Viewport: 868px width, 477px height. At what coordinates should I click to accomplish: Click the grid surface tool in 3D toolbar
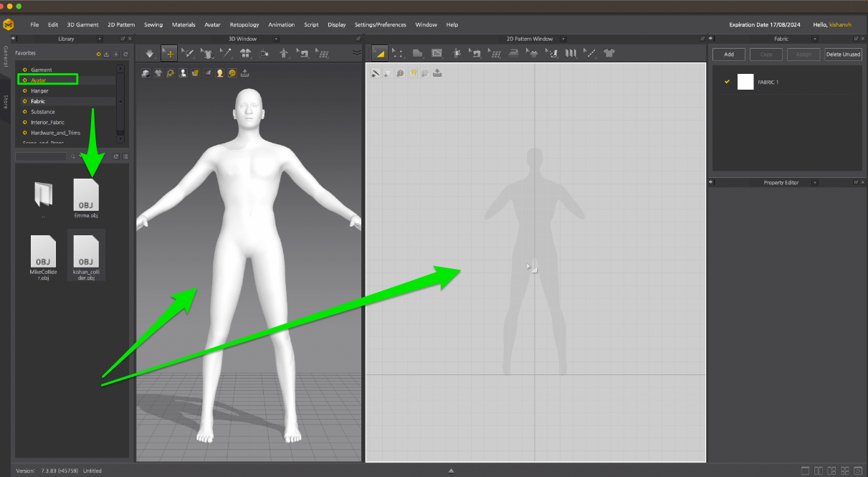tap(323, 53)
